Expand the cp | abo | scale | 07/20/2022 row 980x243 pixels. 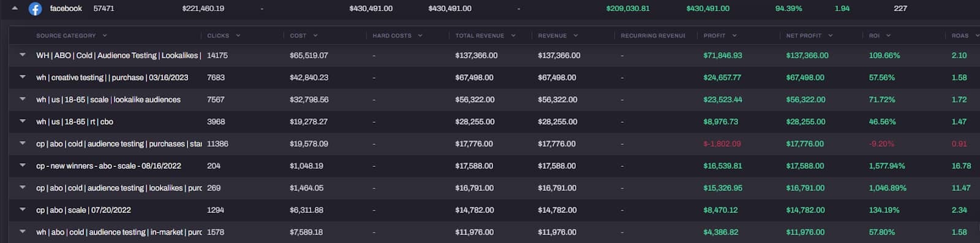(23, 210)
